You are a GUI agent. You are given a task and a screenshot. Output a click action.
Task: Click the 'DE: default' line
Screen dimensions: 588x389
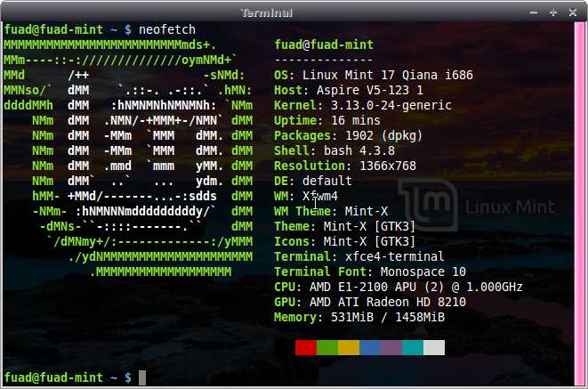point(313,182)
